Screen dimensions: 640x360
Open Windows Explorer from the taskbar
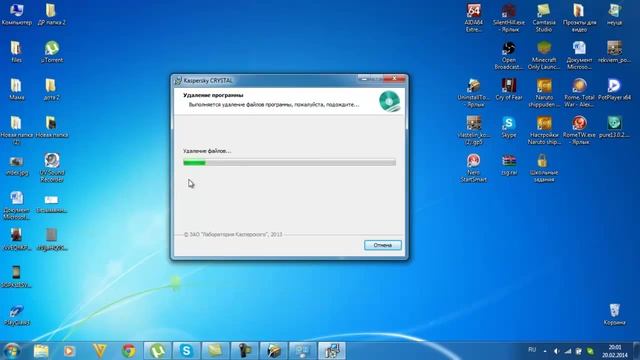[x=41, y=351]
